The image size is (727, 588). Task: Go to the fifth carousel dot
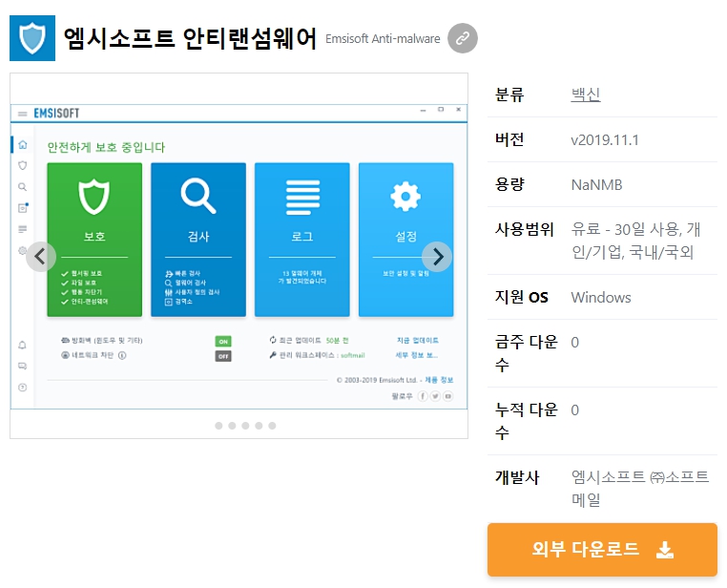272,426
